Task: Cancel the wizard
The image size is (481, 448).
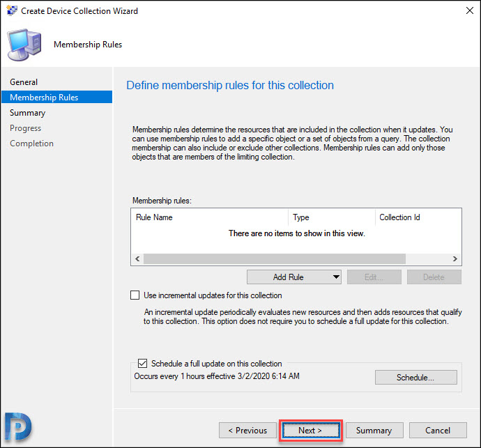Action: coord(438,430)
